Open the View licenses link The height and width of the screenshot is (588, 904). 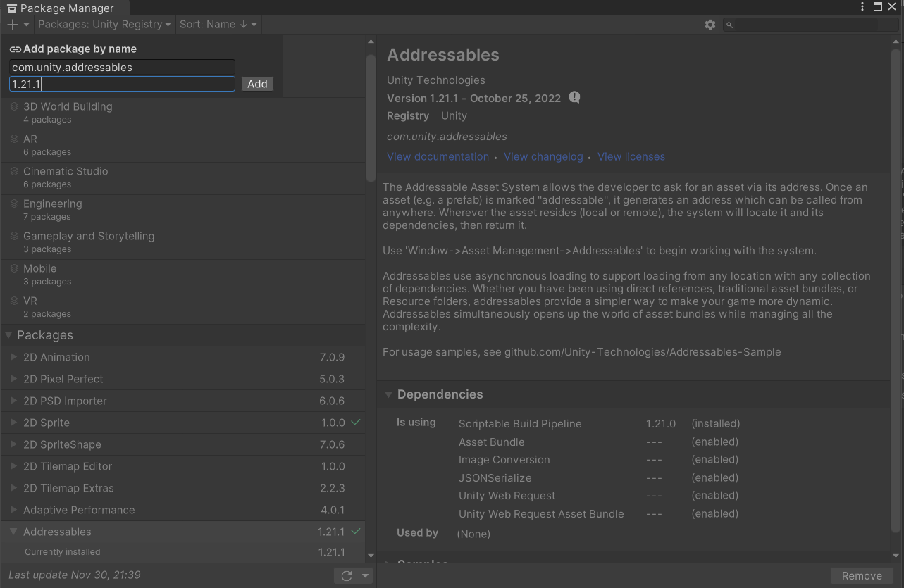[x=631, y=156]
